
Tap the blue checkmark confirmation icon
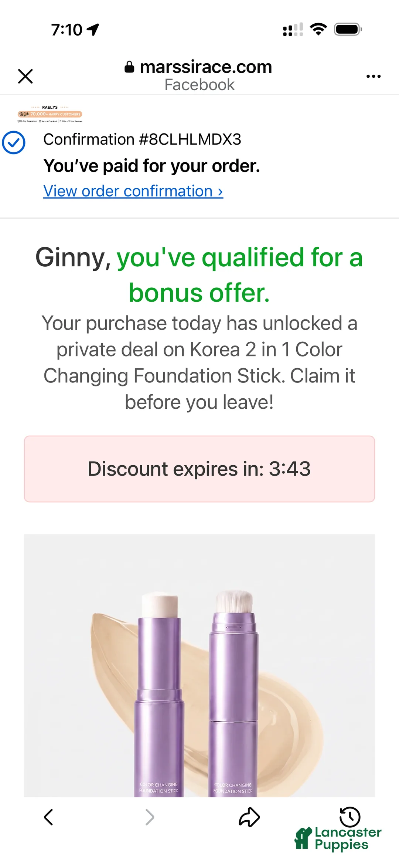click(x=14, y=142)
